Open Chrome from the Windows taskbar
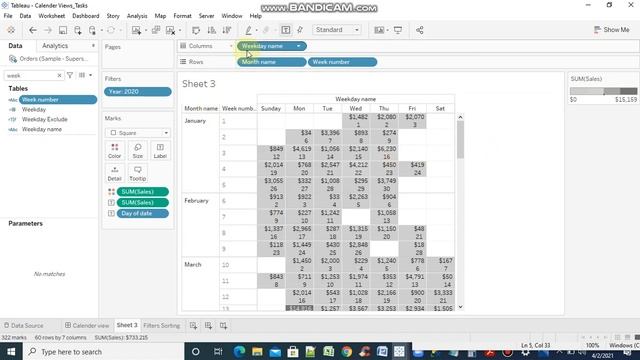The height and width of the screenshot is (360, 640). (x=347, y=351)
